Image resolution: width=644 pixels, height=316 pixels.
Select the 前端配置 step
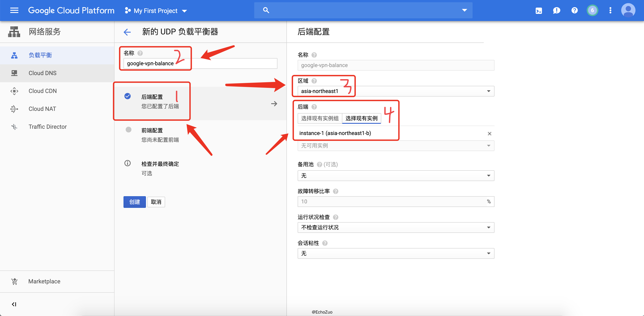(x=200, y=135)
